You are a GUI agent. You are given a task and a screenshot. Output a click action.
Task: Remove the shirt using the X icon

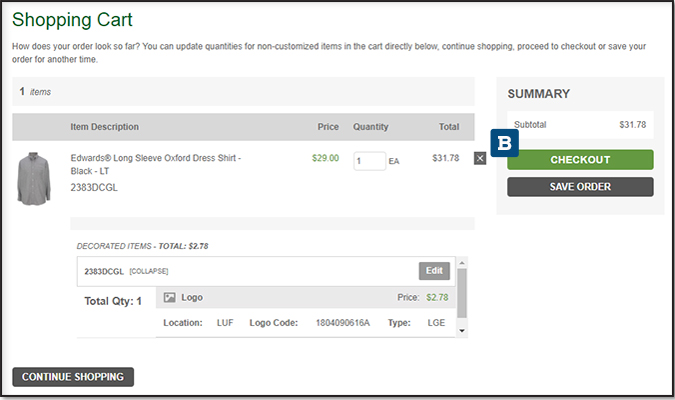pos(480,158)
